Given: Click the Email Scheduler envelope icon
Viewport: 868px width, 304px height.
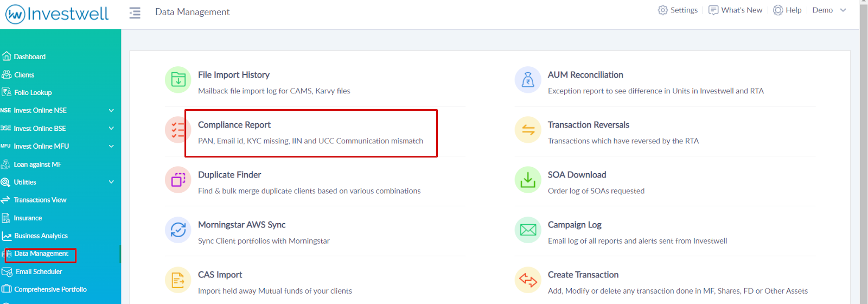Looking at the screenshot, I should [x=7, y=272].
